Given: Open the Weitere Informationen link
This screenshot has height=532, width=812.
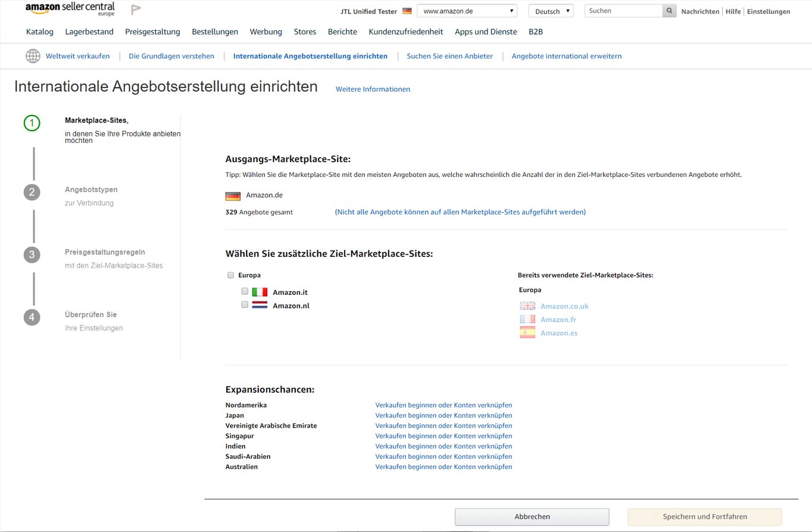Looking at the screenshot, I should coord(373,89).
